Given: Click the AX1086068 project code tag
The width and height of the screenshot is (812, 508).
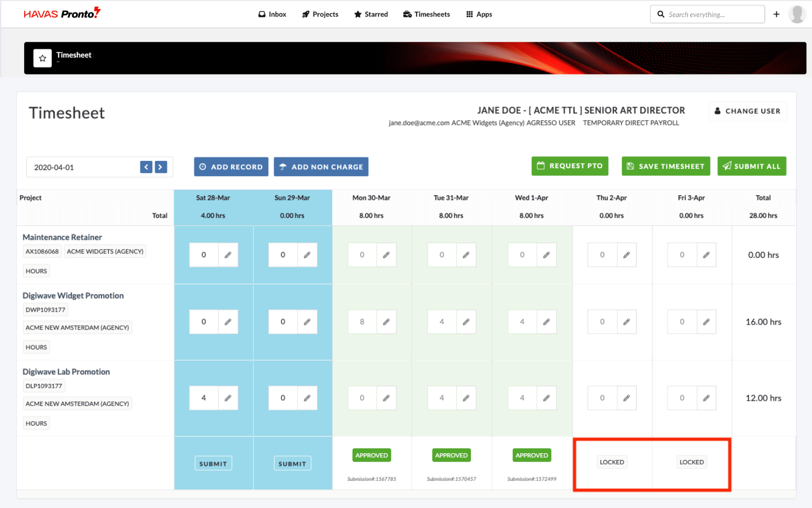Looking at the screenshot, I should click(42, 252).
